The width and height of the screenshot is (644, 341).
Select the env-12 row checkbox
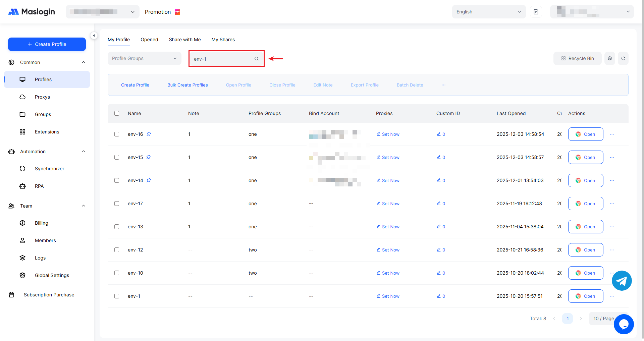pyautogui.click(x=117, y=250)
